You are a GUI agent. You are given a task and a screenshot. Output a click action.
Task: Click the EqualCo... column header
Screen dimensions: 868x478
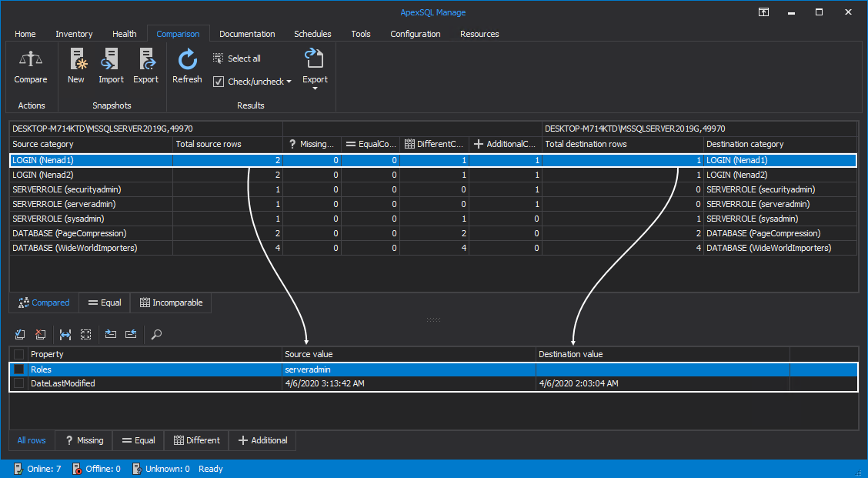tap(370, 144)
